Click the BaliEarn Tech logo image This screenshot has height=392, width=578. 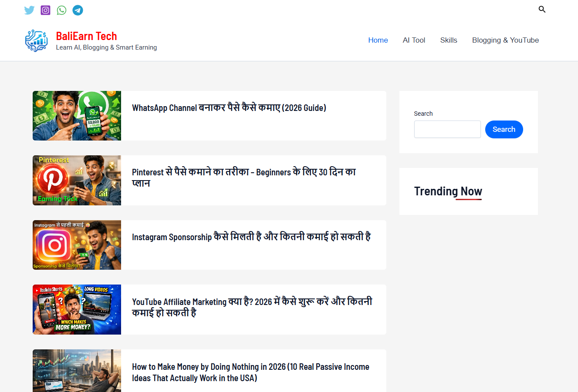coord(36,40)
